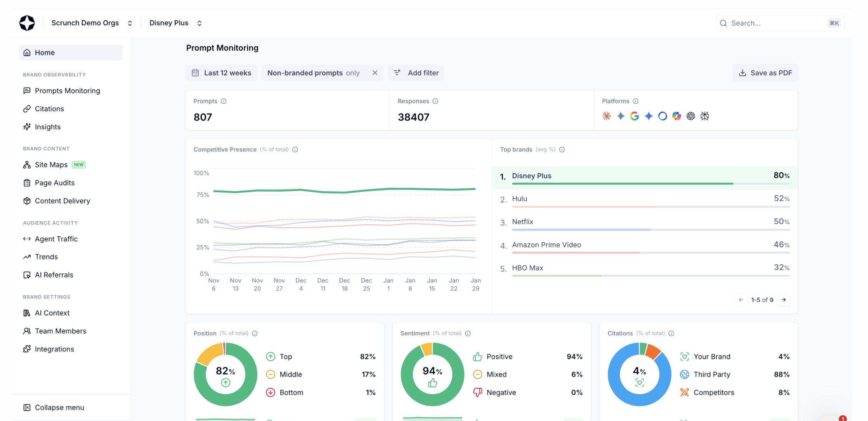Viewport: 868px width, 421px height.
Task: Click the keyboard shortcut ⌘K badge
Action: (834, 23)
